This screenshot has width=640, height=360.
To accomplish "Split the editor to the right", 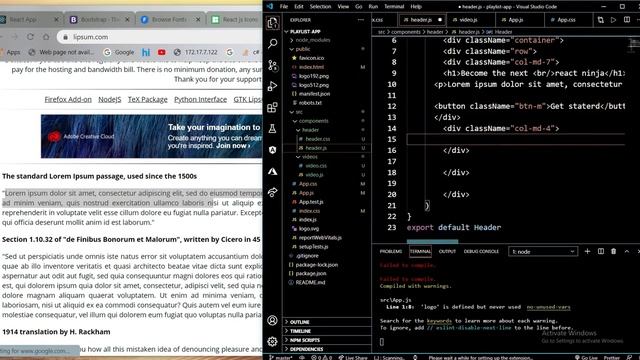I will 627,20.
